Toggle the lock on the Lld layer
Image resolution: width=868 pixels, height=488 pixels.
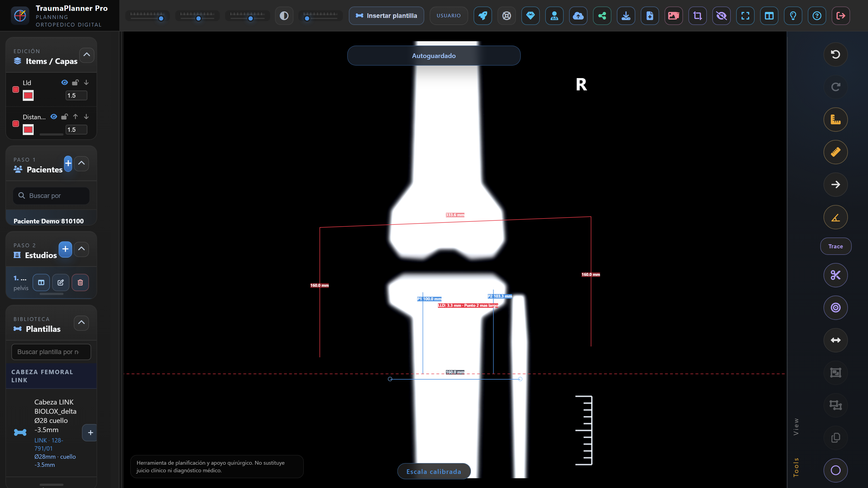[x=75, y=82]
